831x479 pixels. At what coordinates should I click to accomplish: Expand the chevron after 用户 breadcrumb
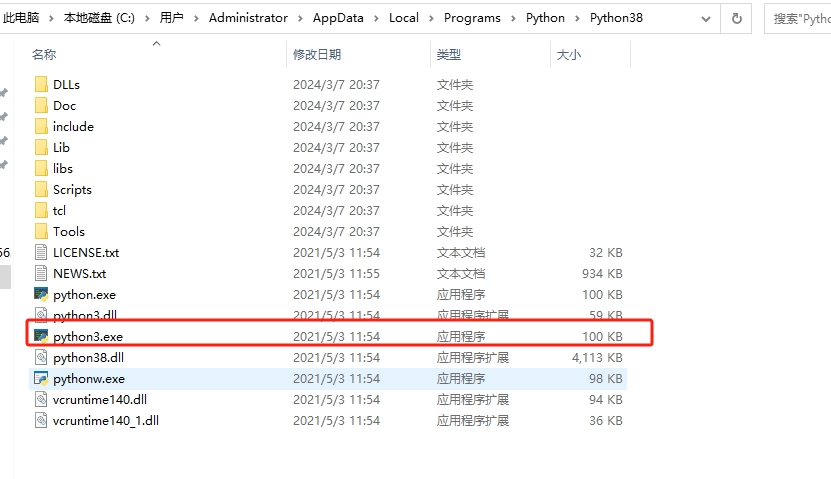tap(196, 19)
